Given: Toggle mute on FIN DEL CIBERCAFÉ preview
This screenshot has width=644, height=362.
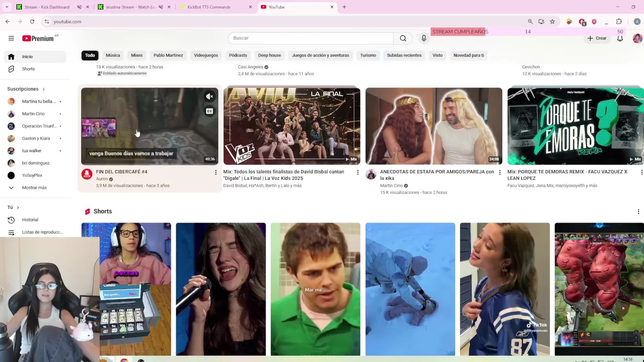Looking at the screenshot, I should [x=210, y=96].
